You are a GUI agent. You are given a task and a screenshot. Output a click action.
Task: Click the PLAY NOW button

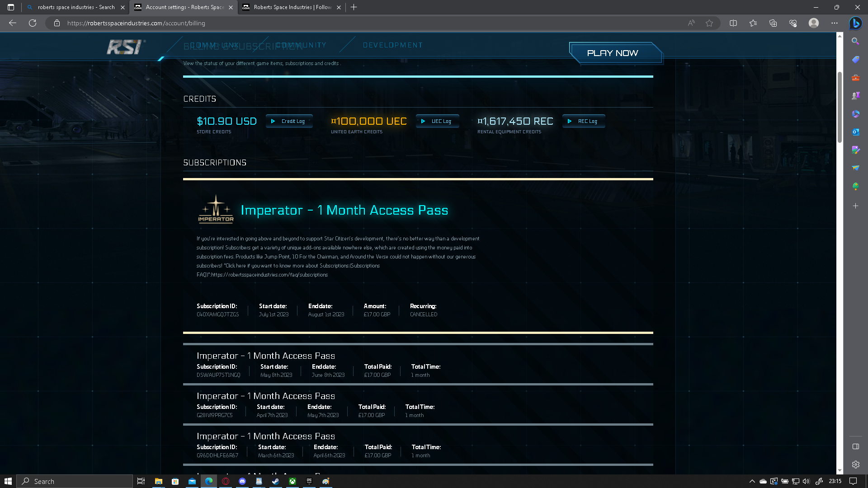click(613, 53)
